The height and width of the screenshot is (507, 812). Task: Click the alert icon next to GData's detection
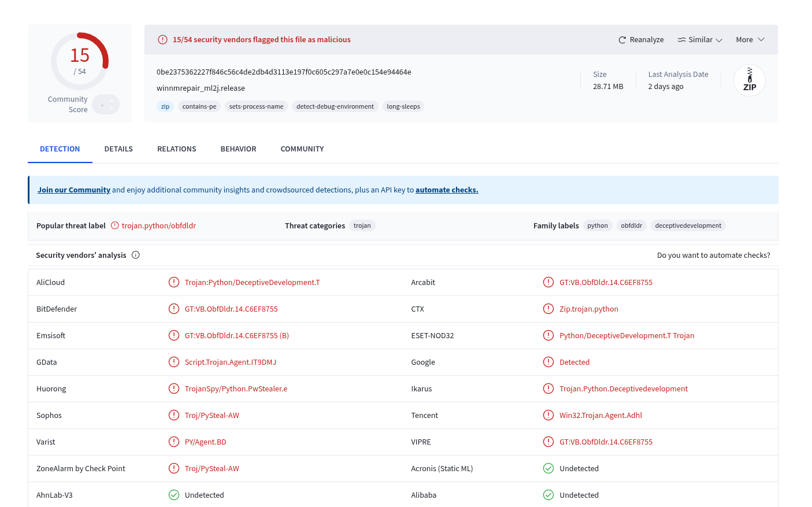point(174,362)
